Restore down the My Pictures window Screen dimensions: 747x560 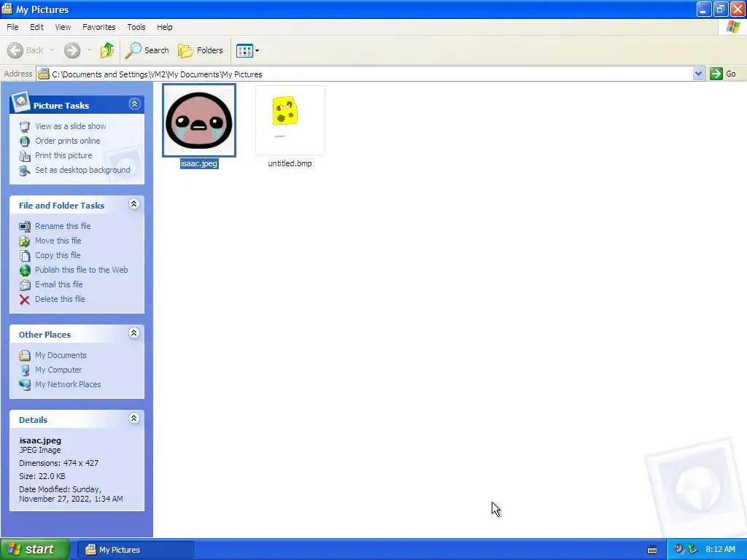[720, 9]
